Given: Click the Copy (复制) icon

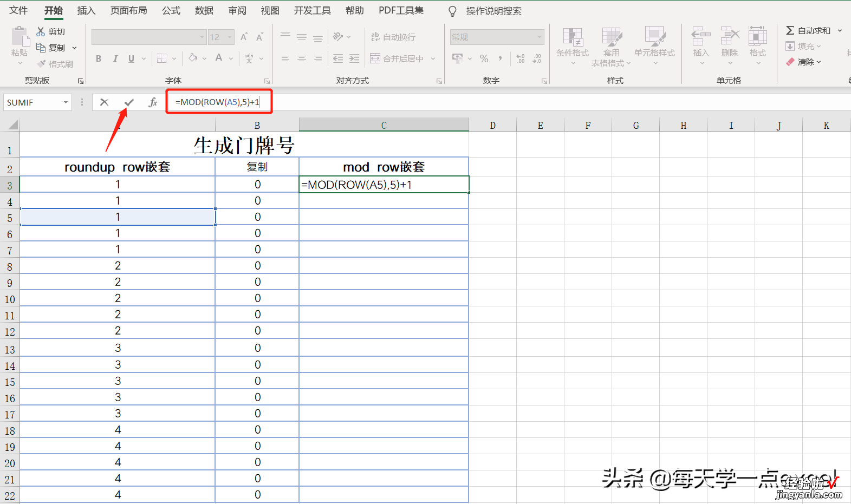Looking at the screenshot, I should click(41, 48).
